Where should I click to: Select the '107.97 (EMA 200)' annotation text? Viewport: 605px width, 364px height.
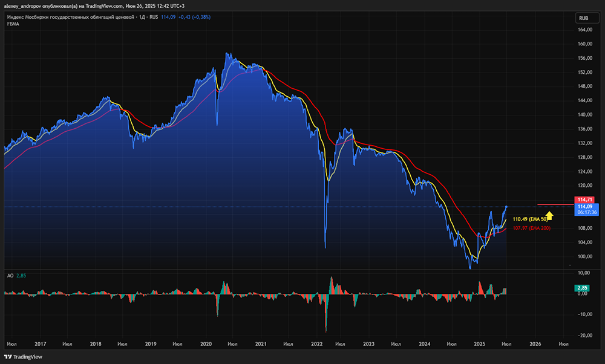point(531,229)
